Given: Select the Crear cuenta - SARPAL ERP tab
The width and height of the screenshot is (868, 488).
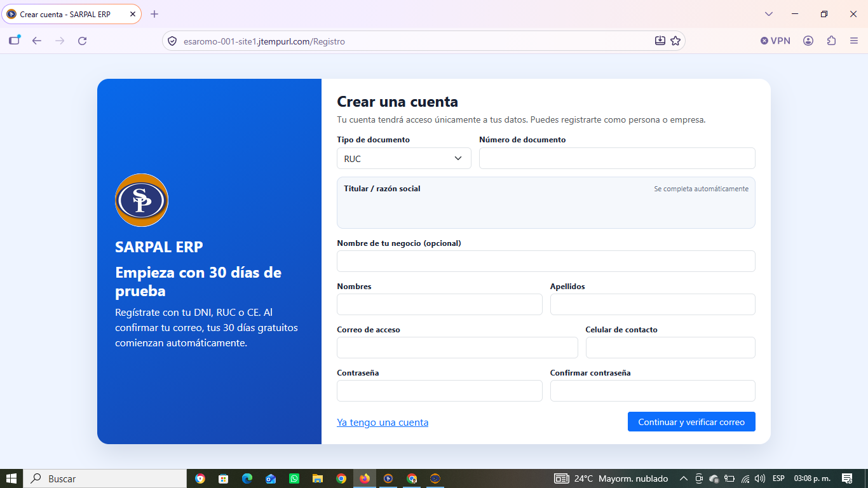Looking at the screenshot, I should [72, 14].
